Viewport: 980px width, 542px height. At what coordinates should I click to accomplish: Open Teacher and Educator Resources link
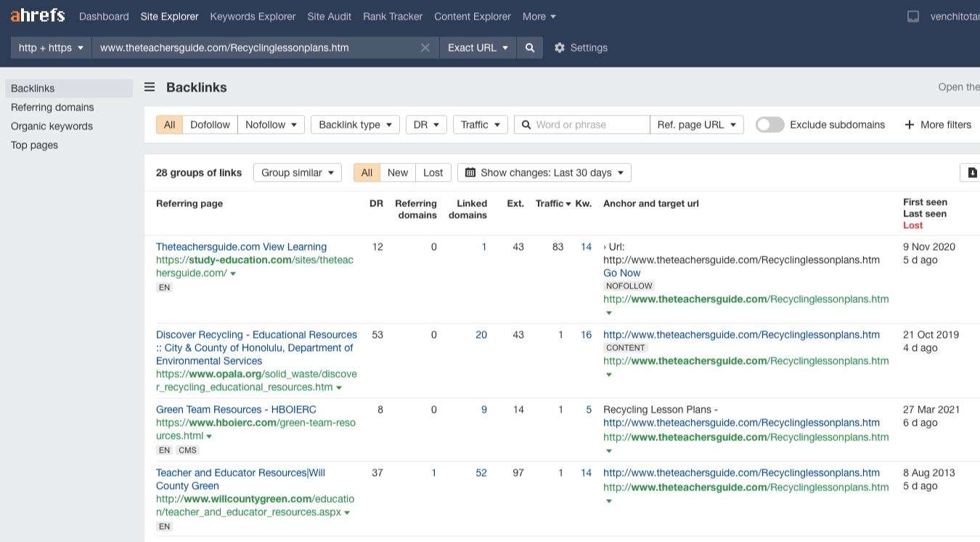[x=240, y=480]
